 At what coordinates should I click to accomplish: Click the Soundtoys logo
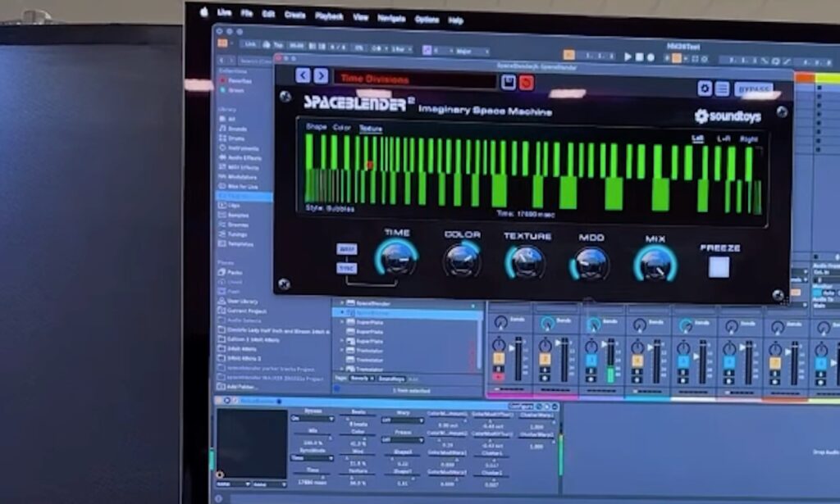(x=728, y=116)
